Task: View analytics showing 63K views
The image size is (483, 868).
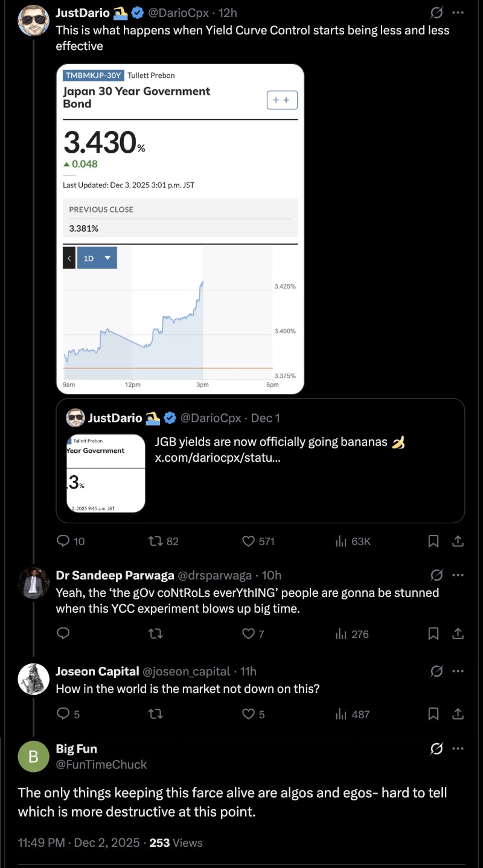Action: pos(353,541)
